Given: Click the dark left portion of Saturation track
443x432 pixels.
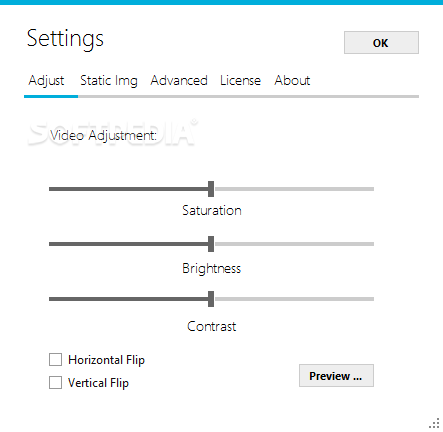Looking at the screenshot, I should tap(129, 189).
